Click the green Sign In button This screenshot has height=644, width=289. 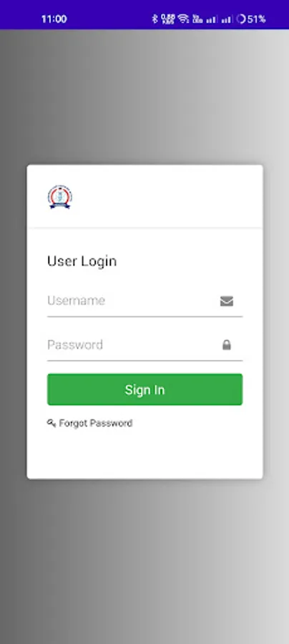(145, 389)
